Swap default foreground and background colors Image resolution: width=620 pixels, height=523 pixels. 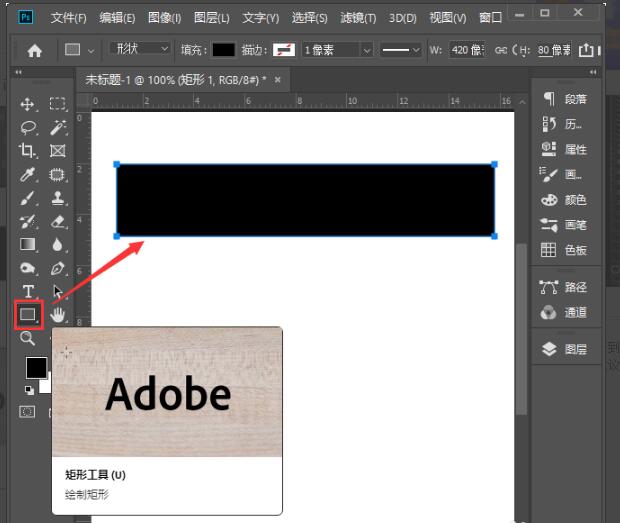[x=30, y=390]
